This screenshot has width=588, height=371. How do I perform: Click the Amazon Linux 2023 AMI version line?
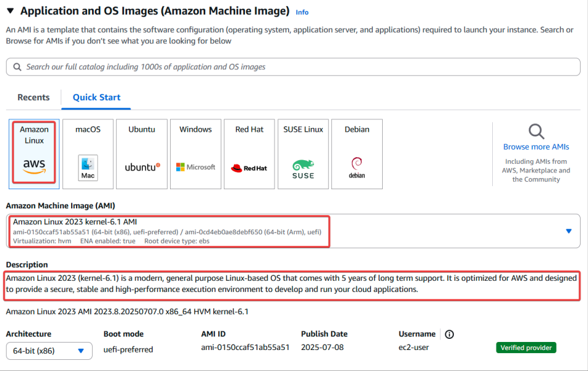[x=127, y=312]
